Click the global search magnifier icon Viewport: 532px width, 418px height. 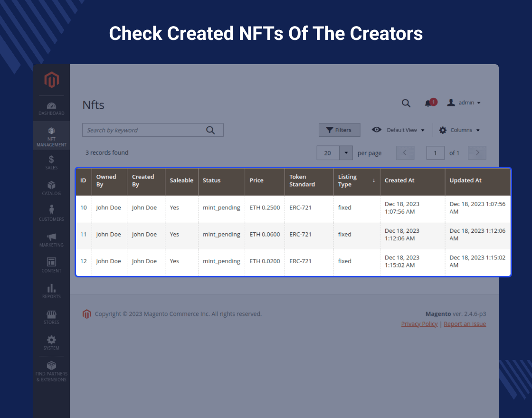pyautogui.click(x=406, y=103)
